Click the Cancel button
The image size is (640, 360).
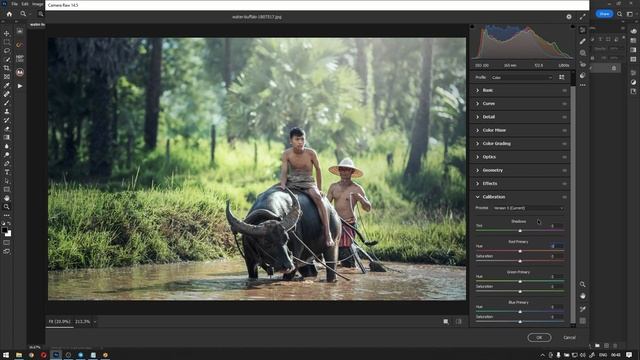[x=569, y=338]
